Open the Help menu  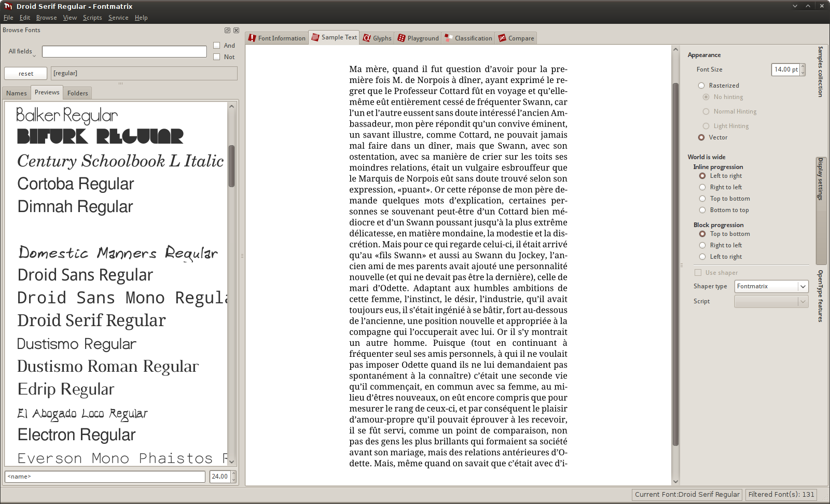click(141, 18)
